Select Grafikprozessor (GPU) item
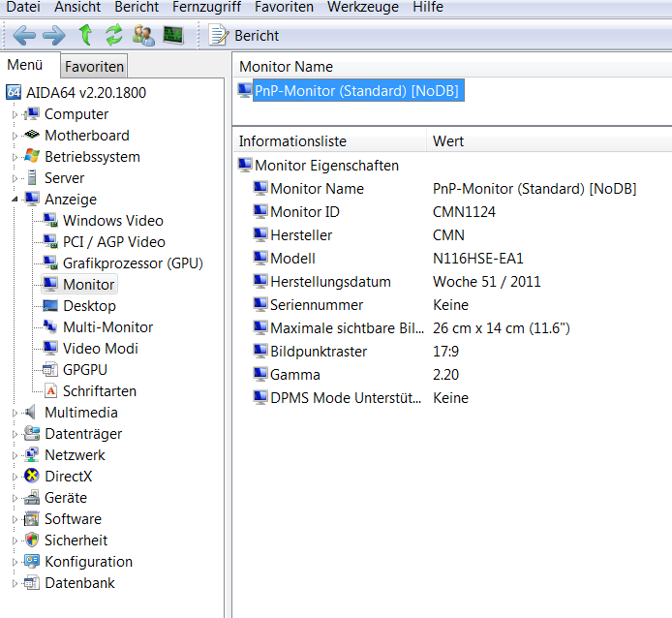Viewport: 672px width, 618px height. click(x=133, y=263)
